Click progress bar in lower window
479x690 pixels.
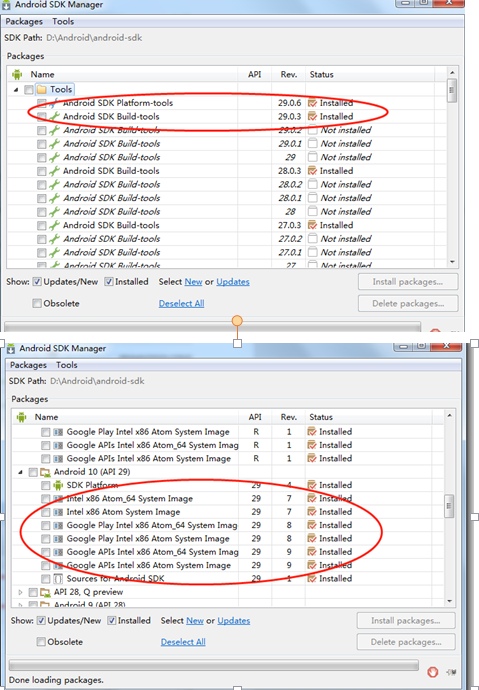213,664
